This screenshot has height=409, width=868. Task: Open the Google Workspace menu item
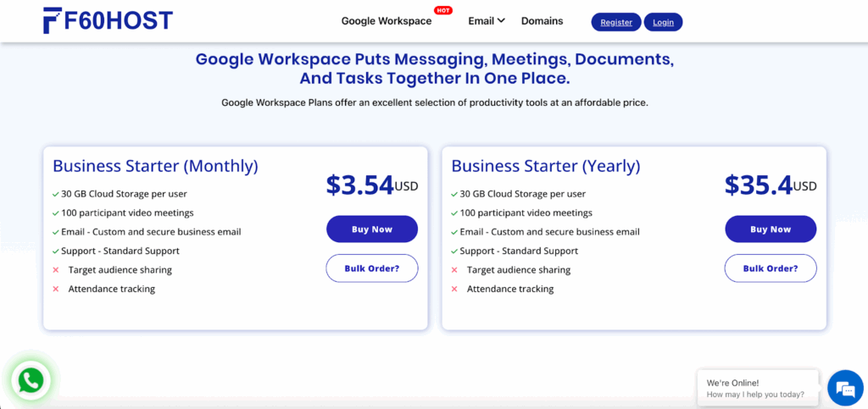point(387,21)
